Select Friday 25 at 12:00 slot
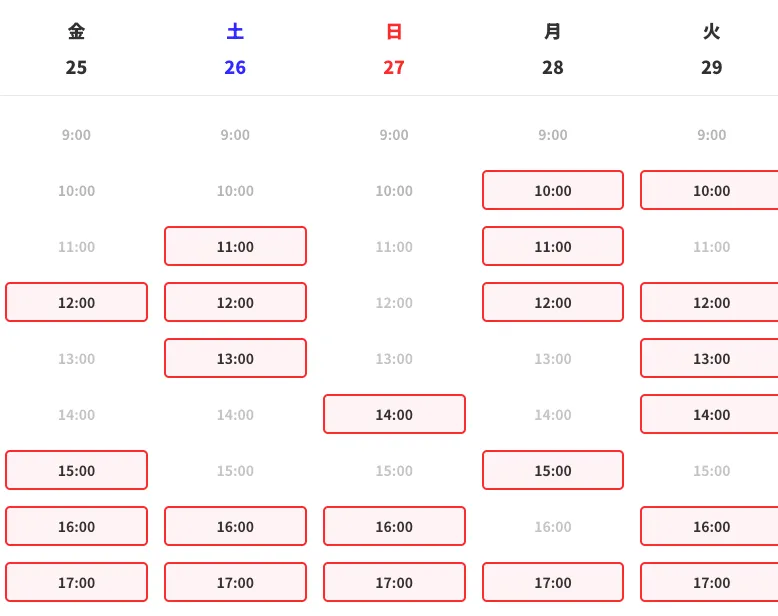Screen dimensions: 778x616 (76, 302)
